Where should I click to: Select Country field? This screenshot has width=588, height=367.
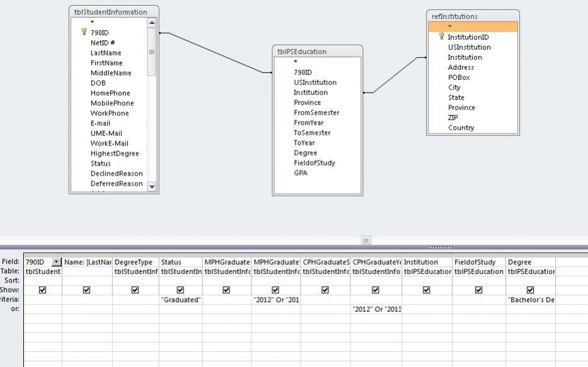click(461, 128)
